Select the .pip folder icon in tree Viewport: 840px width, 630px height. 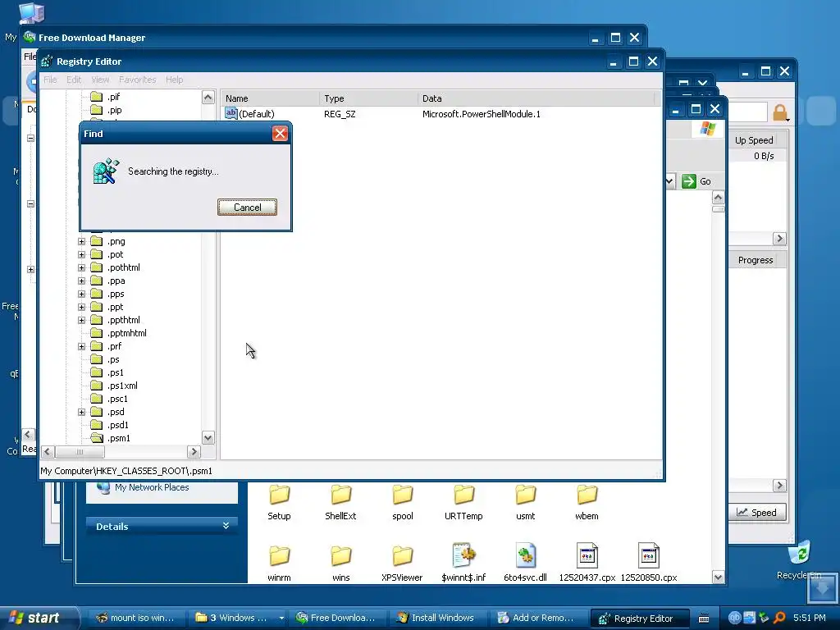(97, 110)
